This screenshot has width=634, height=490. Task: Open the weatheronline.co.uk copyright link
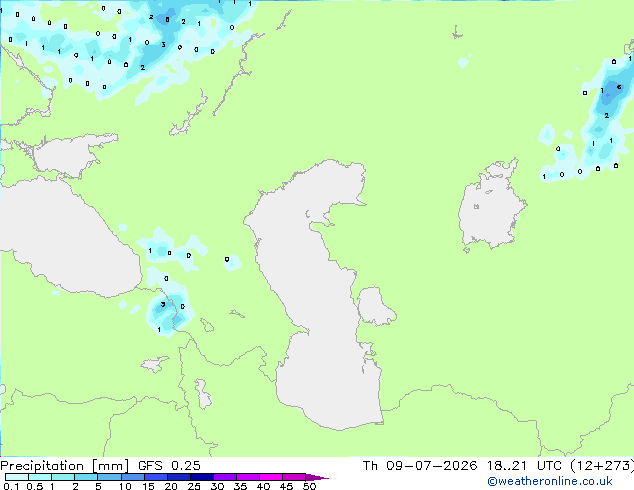coord(550,481)
